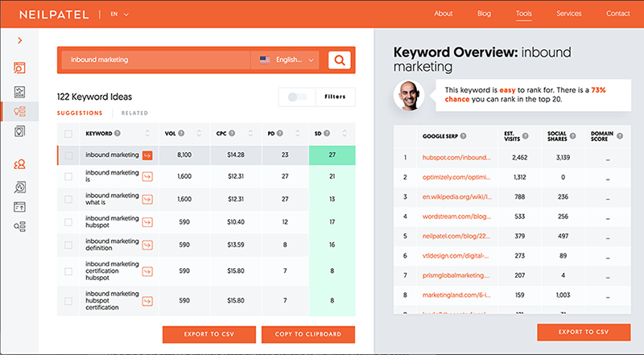The width and height of the screenshot is (644, 355).
Task: Click Neil Patel's avatar photo
Action: coord(409,95)
